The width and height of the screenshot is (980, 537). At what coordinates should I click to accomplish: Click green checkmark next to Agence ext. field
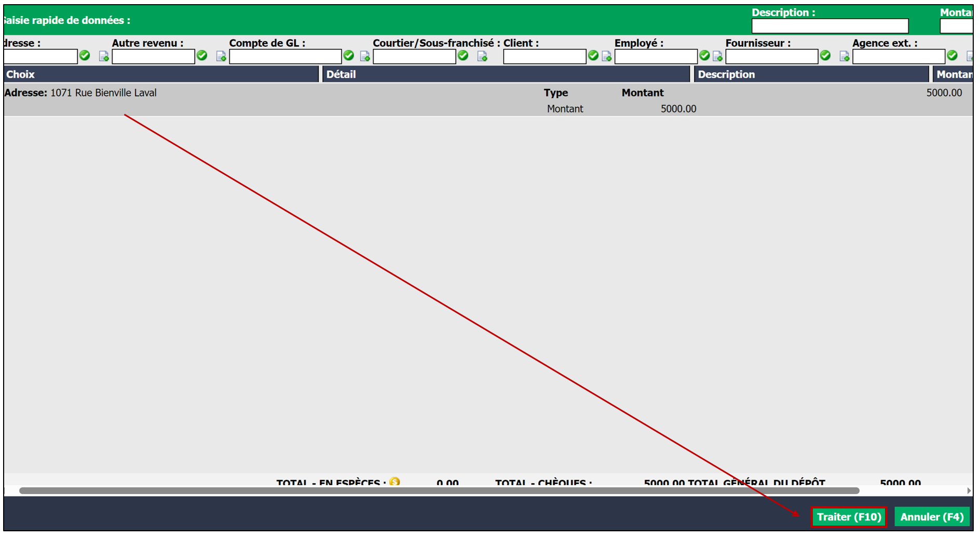952,56
